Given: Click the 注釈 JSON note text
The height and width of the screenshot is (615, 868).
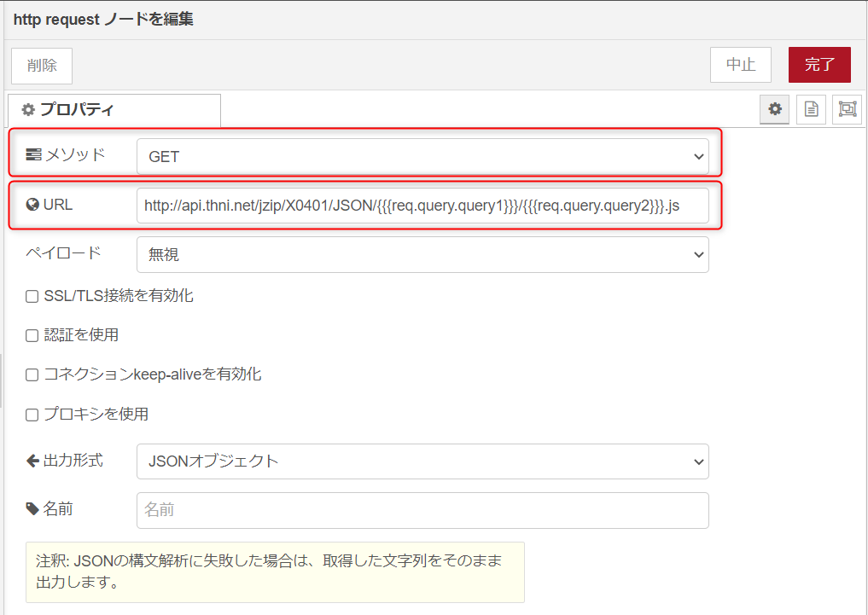Looking at the screenshot, I should tap(269, 571).
